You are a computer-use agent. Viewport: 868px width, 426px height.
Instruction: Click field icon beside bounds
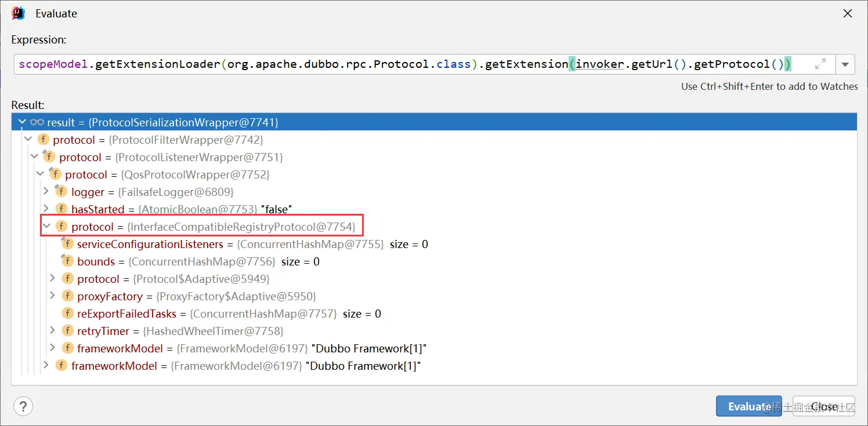67,261
